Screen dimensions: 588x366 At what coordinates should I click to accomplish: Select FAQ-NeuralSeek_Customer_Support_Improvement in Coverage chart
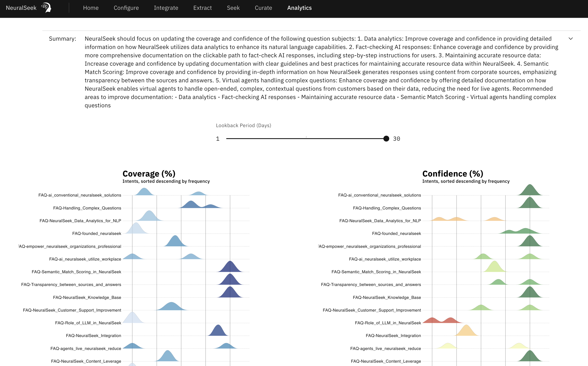point(72,310)
